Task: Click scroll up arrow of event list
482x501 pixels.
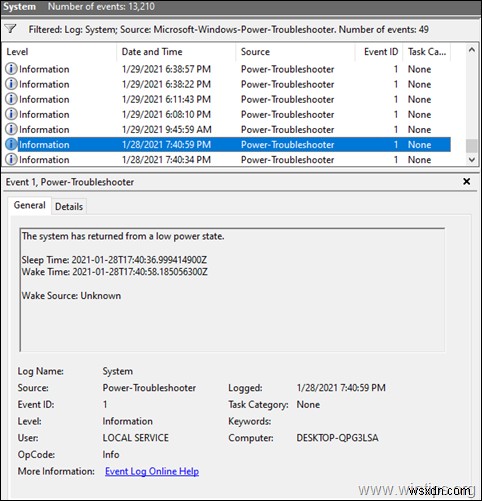Action: pyautogui.click(x=472, y=50)
